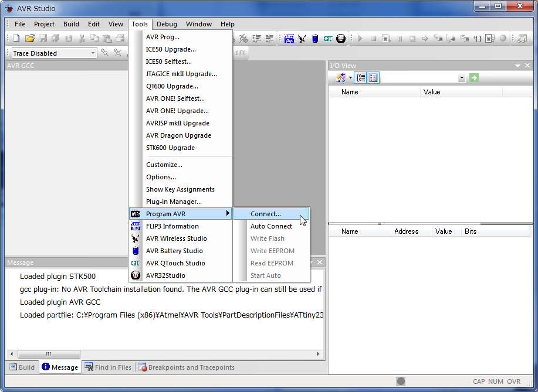Choose Plug-in Manager... from the Tools menu

pyautogui.click(x=181, y=202)
